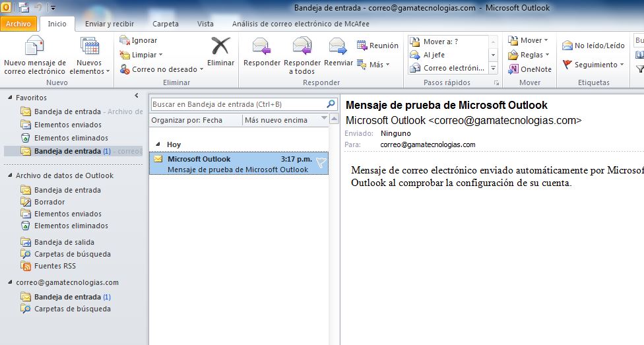Open Bandeja de entrada (1) under correo@gamatecnologias.com
644x345 pixels.
click(73, 297)
